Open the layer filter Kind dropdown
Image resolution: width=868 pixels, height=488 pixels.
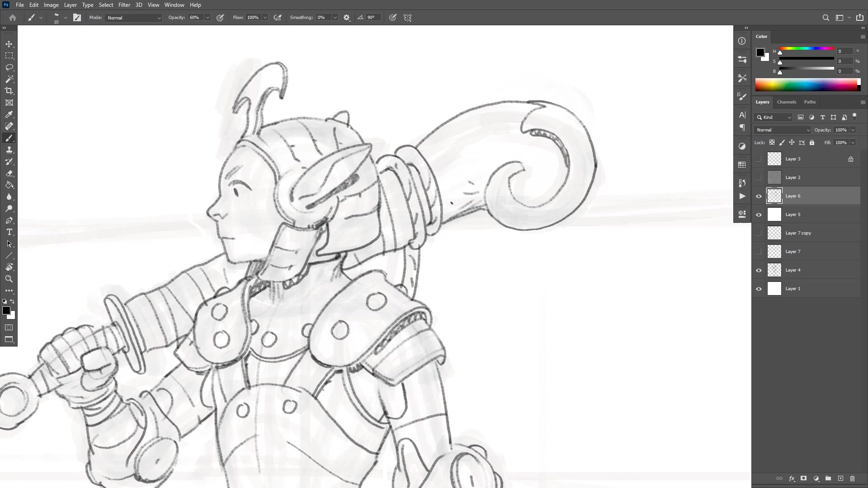774,117
